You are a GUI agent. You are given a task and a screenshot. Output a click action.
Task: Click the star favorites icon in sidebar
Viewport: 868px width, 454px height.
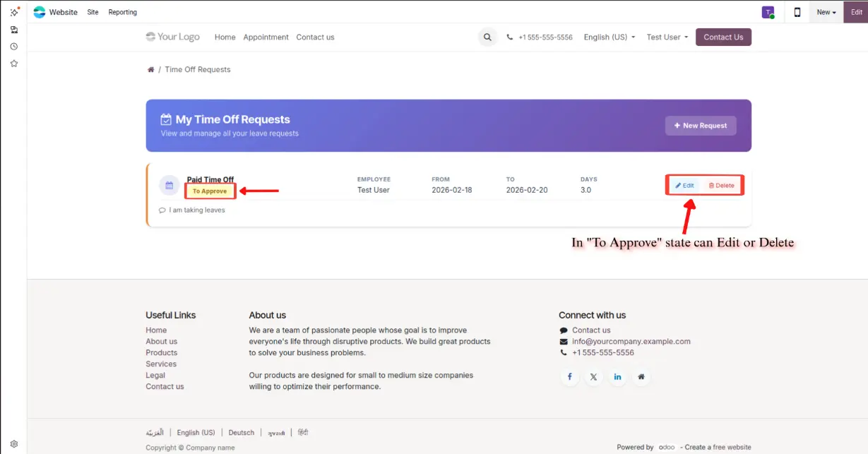tap(13, 64)
